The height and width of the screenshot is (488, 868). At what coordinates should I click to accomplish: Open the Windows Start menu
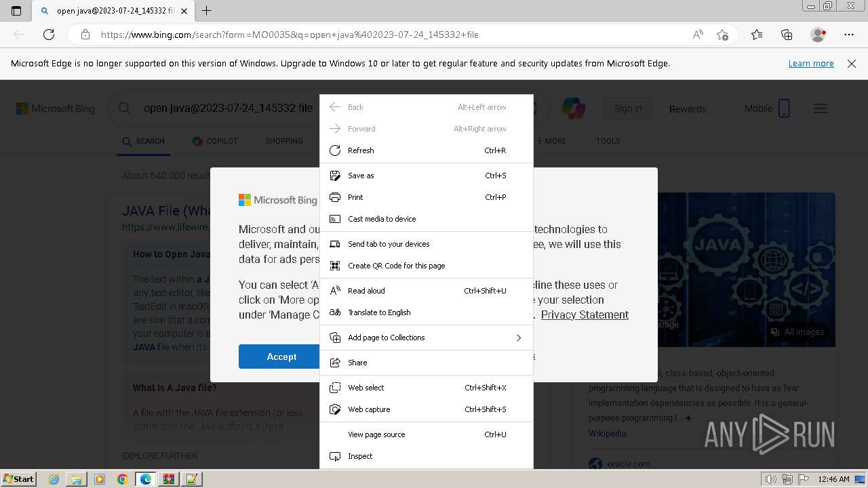[x=19, y=479]
